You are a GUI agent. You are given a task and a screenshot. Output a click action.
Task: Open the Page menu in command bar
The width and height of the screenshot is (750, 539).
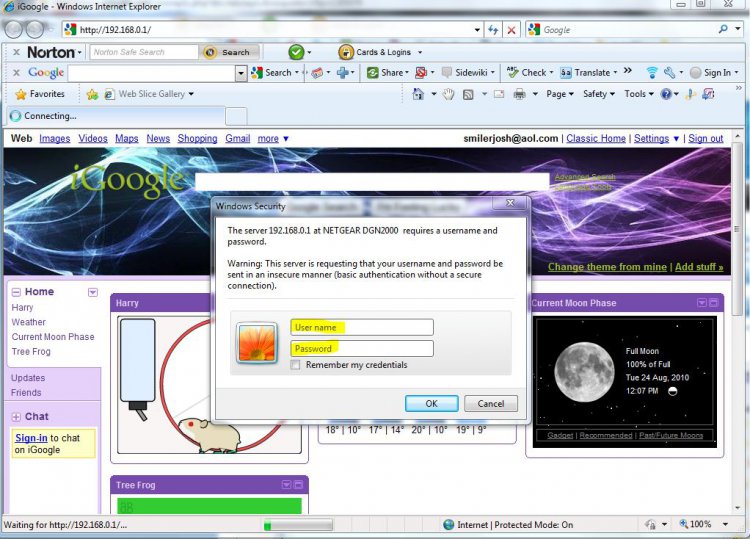(560, 94)
